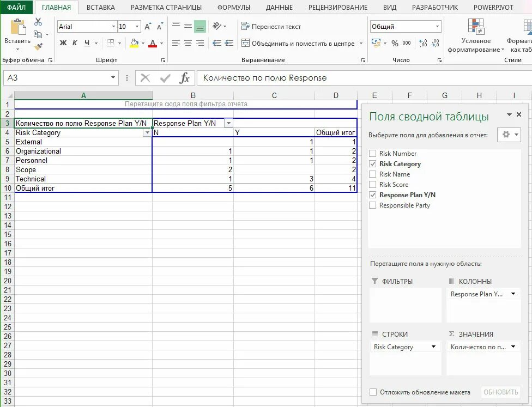Image resolution: width=532 pixels, height=407 pixels.
Task: Open 'Условное форматирование' button
Action: (476, 35)
